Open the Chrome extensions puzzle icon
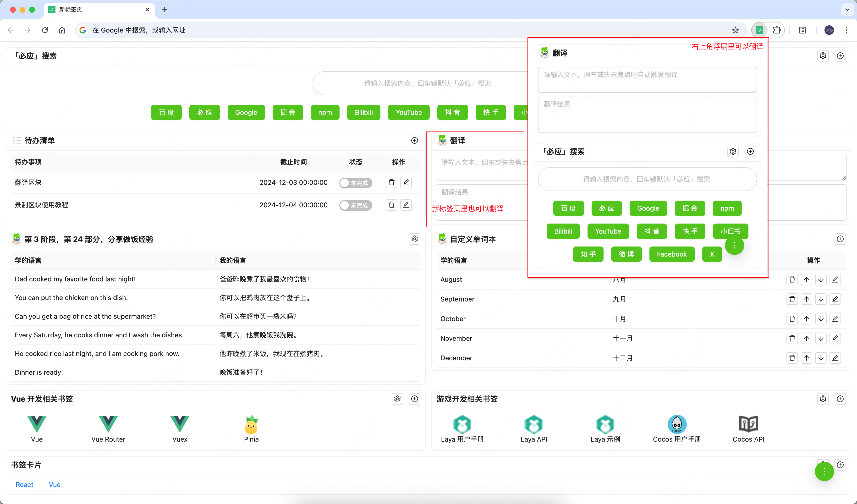The height and width of the screenshot is (504, 857). tap(777, 30)
